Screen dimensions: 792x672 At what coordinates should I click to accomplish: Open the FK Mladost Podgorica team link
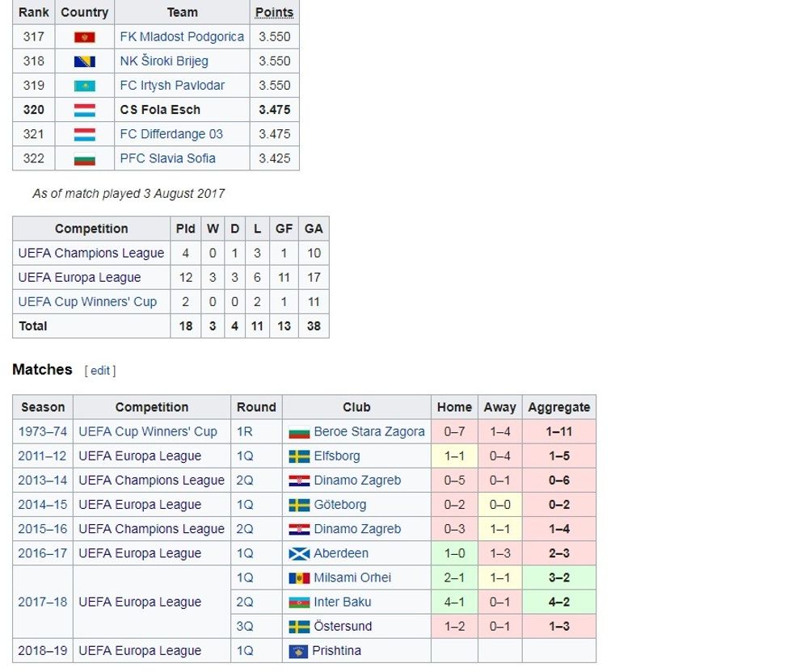click(x=182, y=37)
